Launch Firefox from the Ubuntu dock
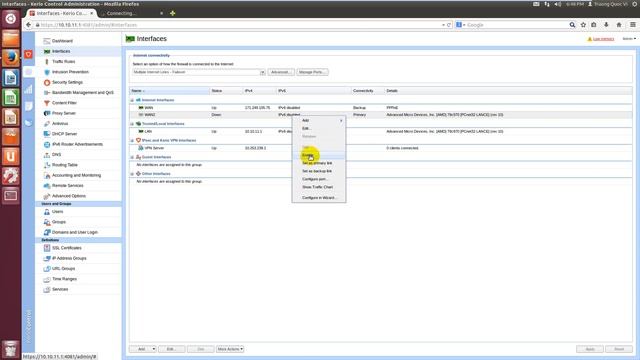The image size is (640, 360). point(11,58)
